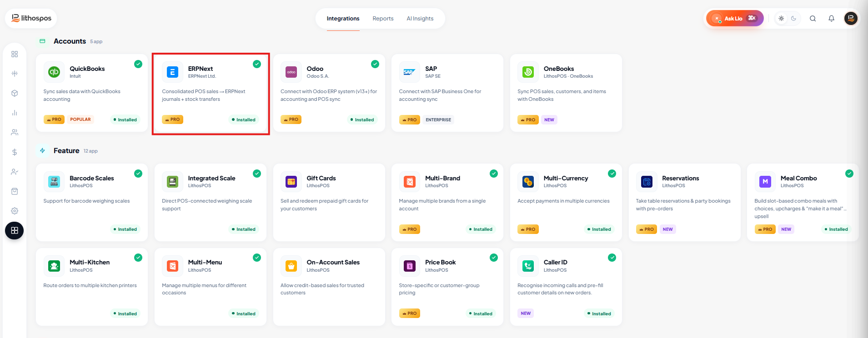Viewport: 868px width, 338px height.
Task: Open the user-check icon in the sidebar
Action: pyautogui.click(x=15, y=172)
